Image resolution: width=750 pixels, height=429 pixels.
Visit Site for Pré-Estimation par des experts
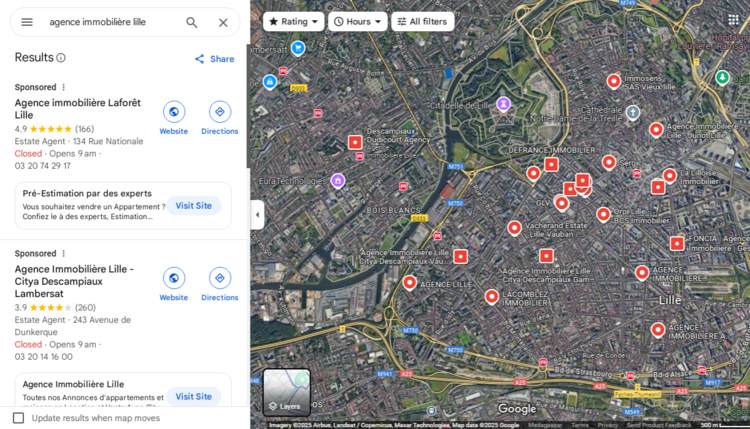point(193,206)
